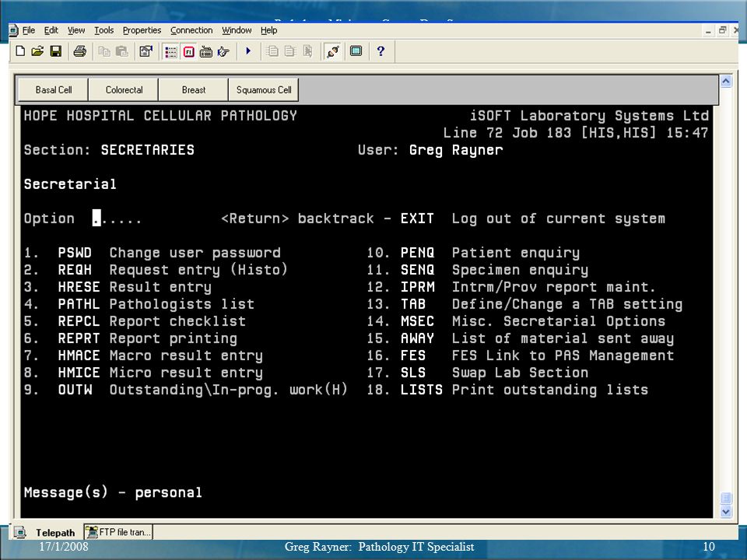Click the blue play arrow icon
This screenshot has height=560, width=747.
coord(247,51)
